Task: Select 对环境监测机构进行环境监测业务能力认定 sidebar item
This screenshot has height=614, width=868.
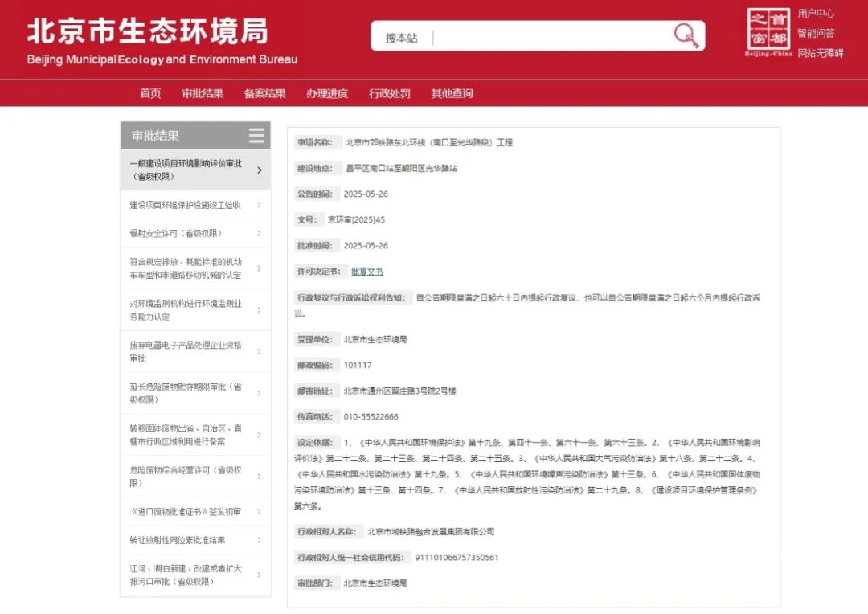Action: coord(195,310)
